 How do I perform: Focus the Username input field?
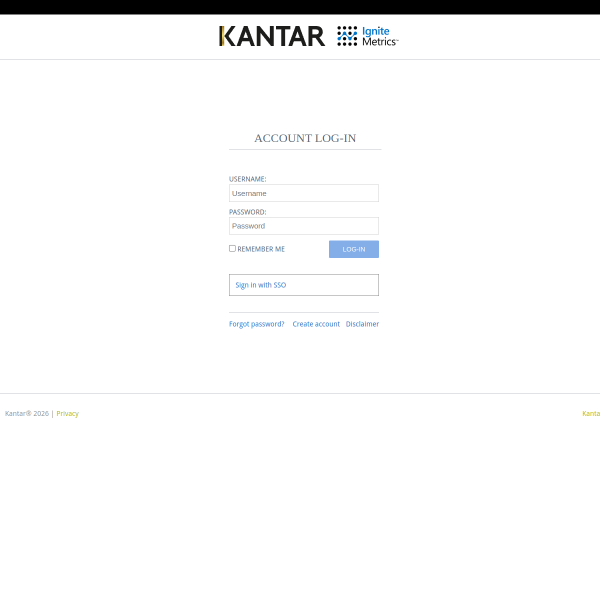tap(303, 193)
